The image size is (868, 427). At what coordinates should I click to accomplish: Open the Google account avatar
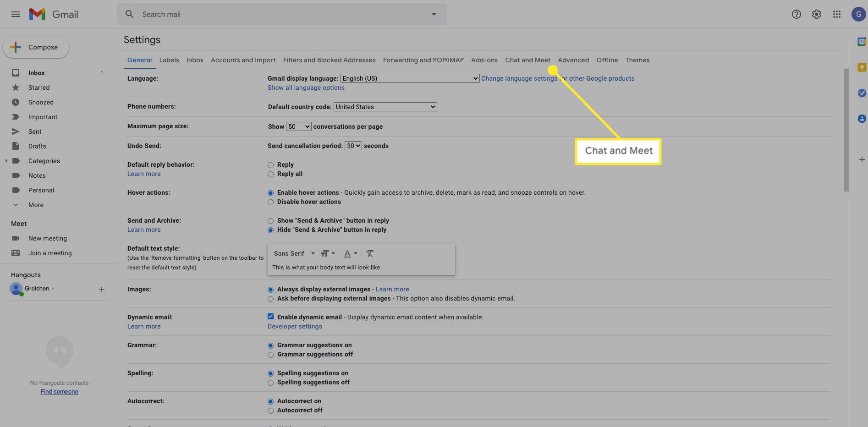(x=858, y=14)
